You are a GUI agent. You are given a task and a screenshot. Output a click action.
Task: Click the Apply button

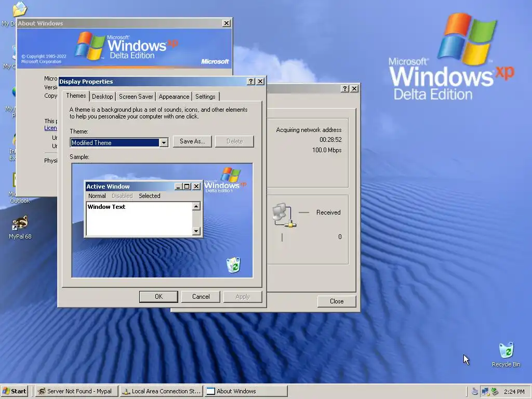tap(243, 297)
